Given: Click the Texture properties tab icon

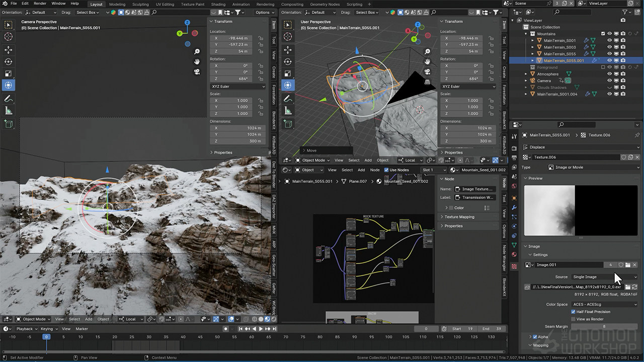Looking at the screenshot, I should (x=514, y=266).
